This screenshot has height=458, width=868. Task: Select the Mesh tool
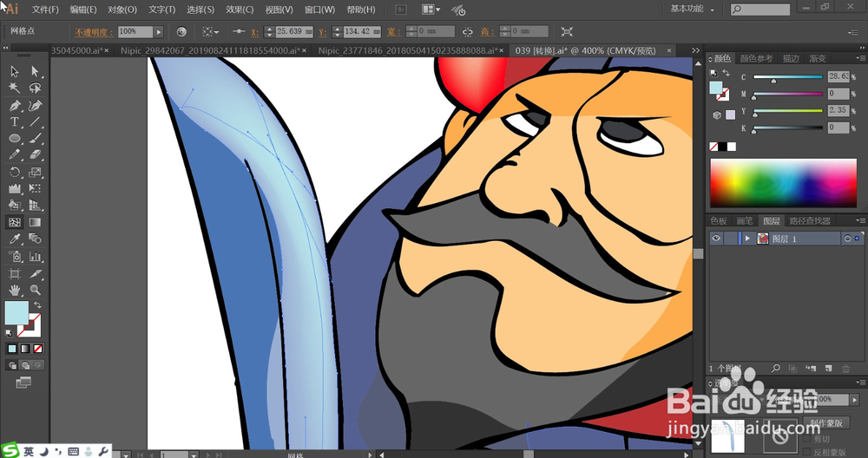(15, 222)
